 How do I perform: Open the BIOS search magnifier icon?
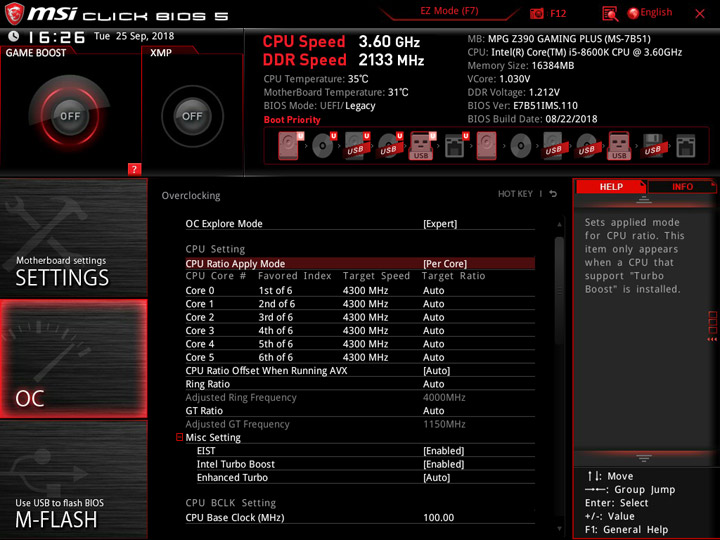pos(610,13)
